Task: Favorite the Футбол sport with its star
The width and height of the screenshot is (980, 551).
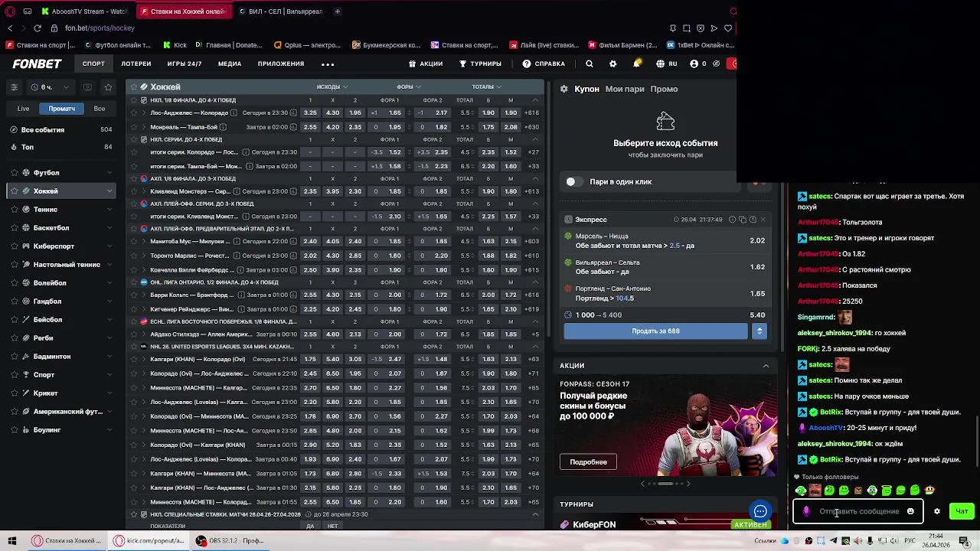Action: click(x=14, y=173)
